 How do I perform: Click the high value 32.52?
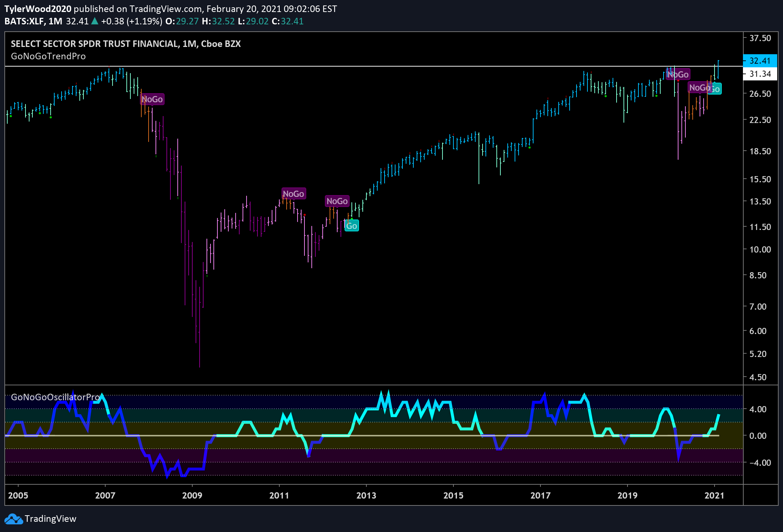pos(223,21)
